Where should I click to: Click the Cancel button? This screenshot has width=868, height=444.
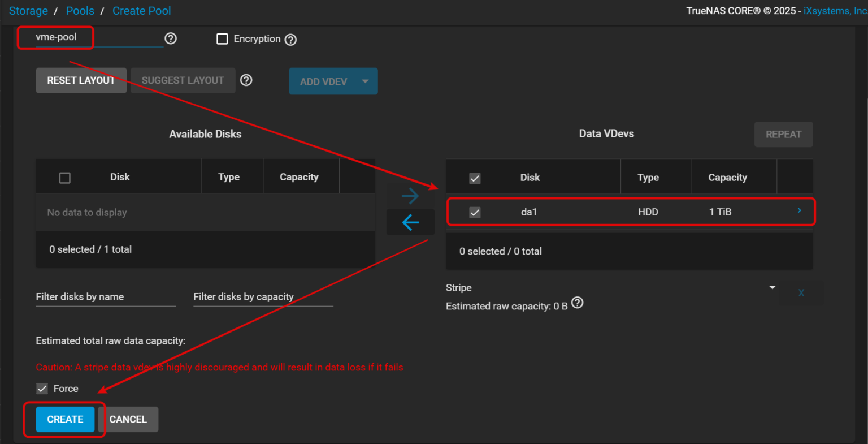pyautogui.click(x=128, y=419)
